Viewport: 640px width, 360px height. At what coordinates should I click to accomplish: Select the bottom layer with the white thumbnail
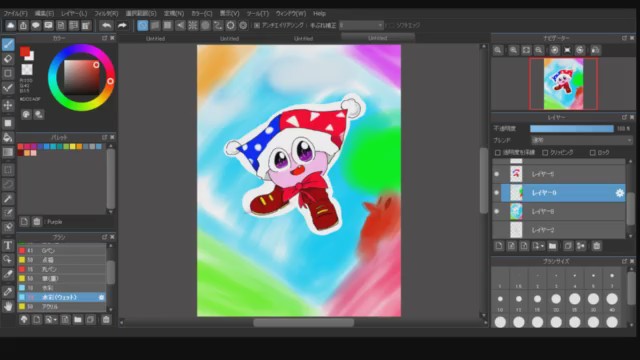click(x=559, y=230)
